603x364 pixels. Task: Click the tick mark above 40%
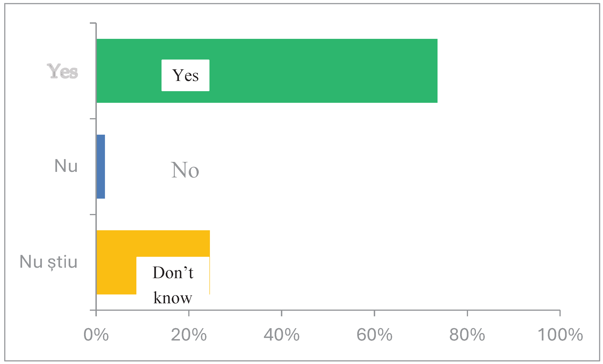tap(282, 313)
